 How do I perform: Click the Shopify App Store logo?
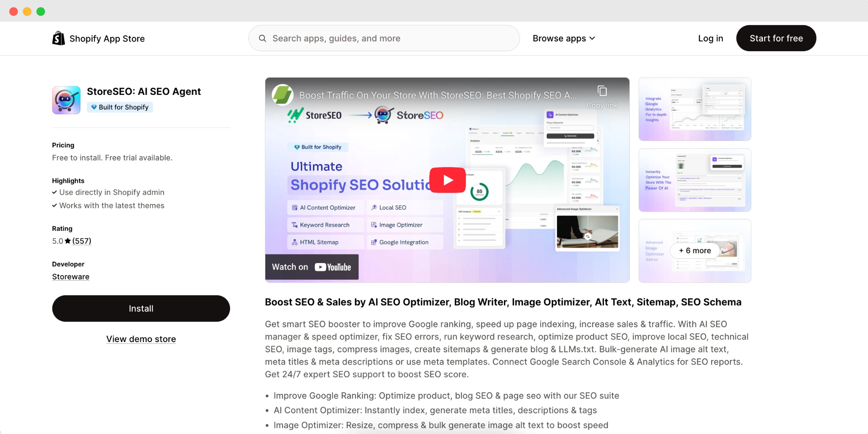98,38
